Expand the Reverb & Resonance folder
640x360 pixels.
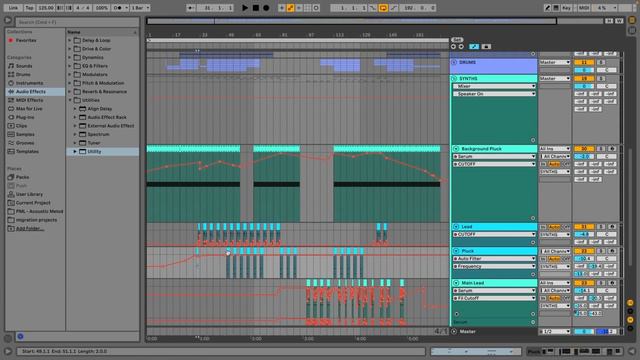click(70, 91)
